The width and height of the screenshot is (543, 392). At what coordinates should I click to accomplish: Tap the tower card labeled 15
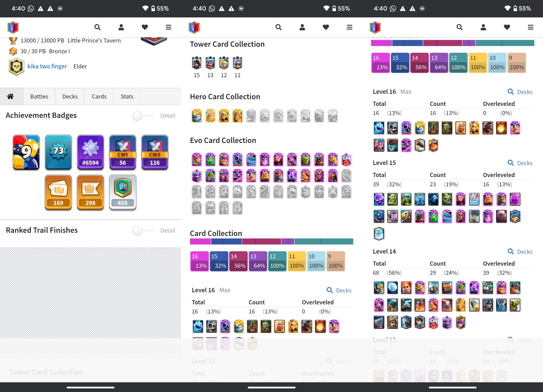pyautogui.click(x=197, y=63)
